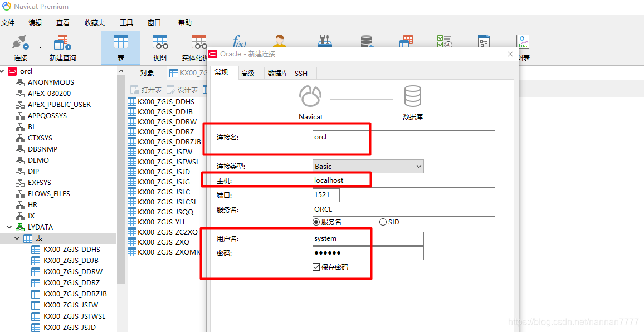Select CTXSYS schema in tree

[x=40, y=138]
